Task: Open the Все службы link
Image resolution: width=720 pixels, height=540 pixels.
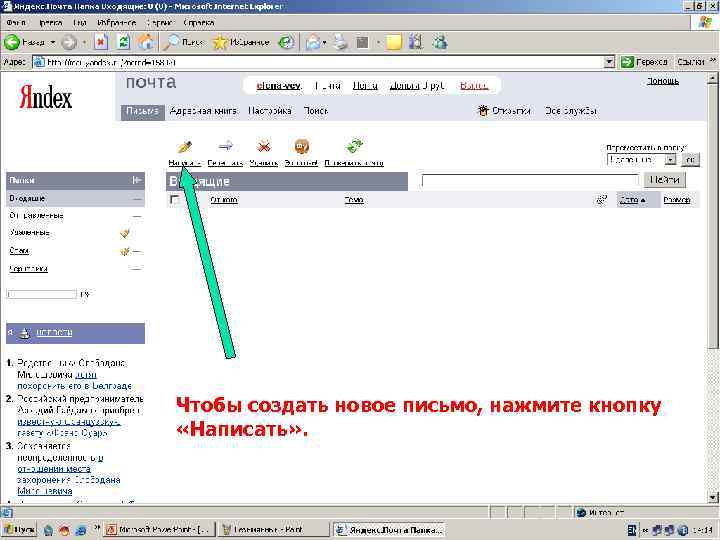Action: point(571,111)
